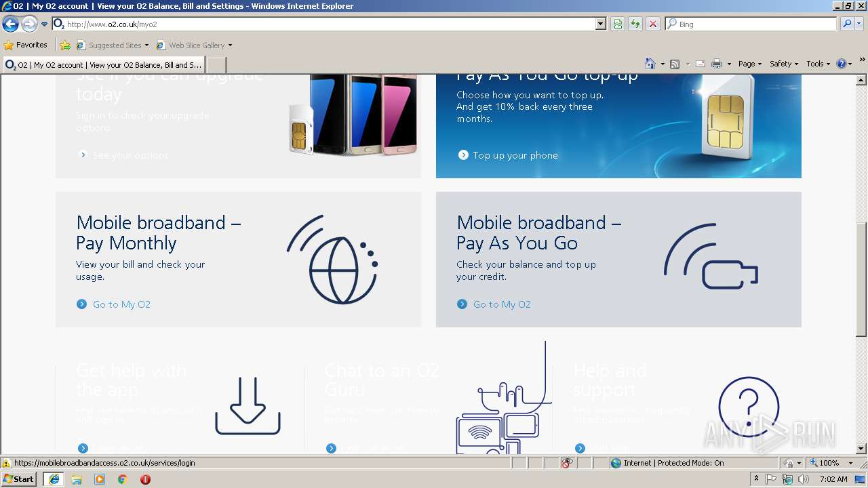The image size is (868, 488).
Task: Click Mobile broadband Pay Monthly heading
Action: (x=159, y=232)
